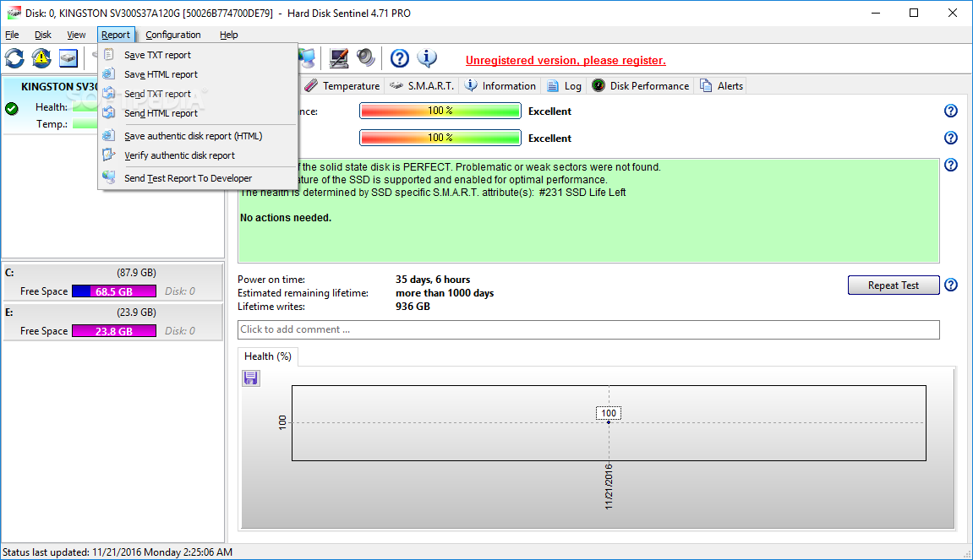
Task: Switch to the Temperature tab
Action: tap(342, 85)
